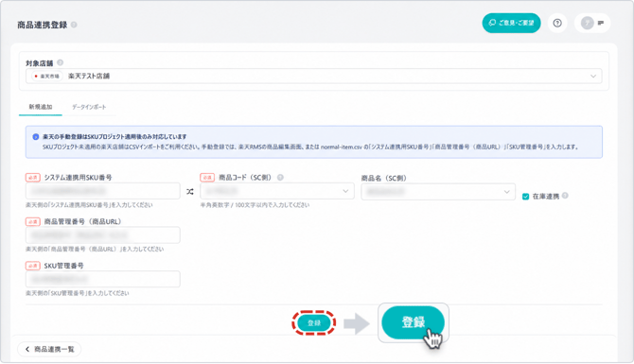Open the 商品コード（SC側） dropdown
This screenshot has height=364, width=634.
pos(277,191)
